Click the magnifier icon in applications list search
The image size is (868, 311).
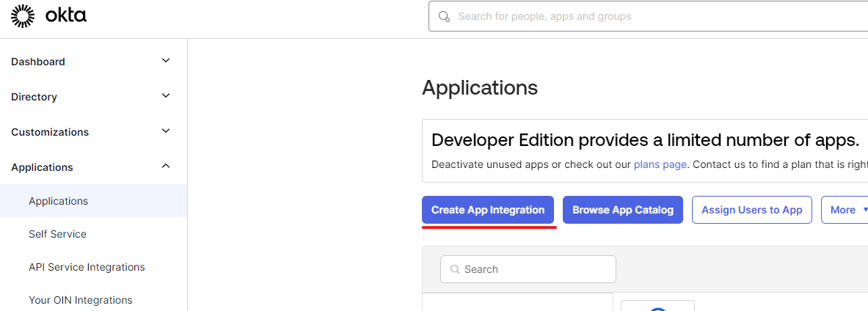(455, 269)
